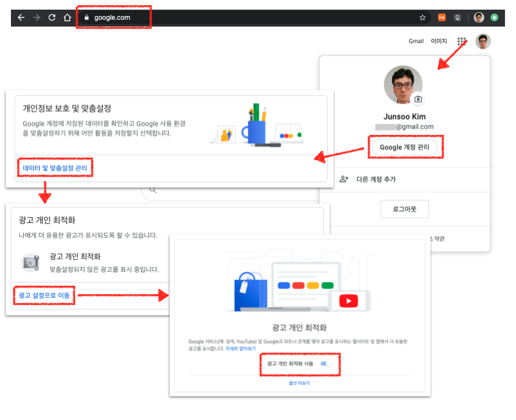The image size is (516, 420).
Task: Open the Chrome profile avatar in the toolbar
Action: click(x=479, y=17)
